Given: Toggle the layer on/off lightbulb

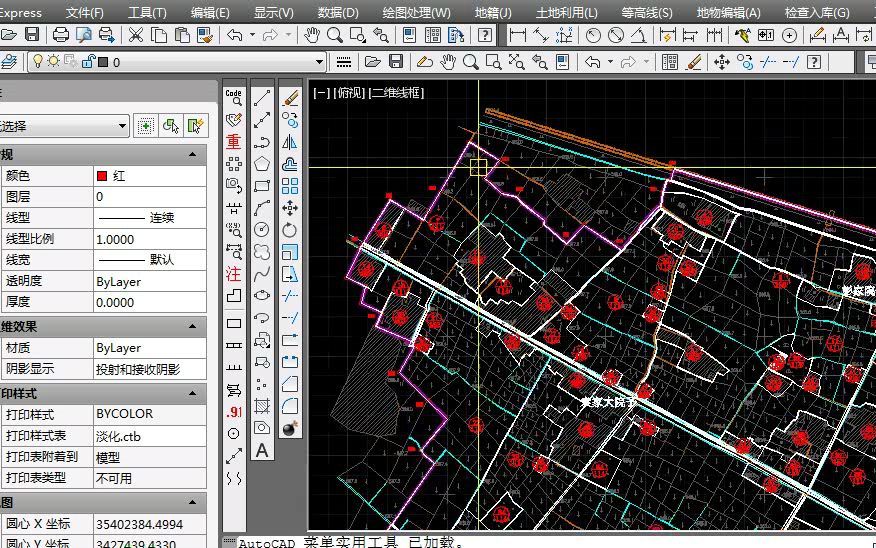Looking at the screenshot, I should [37, 62].
